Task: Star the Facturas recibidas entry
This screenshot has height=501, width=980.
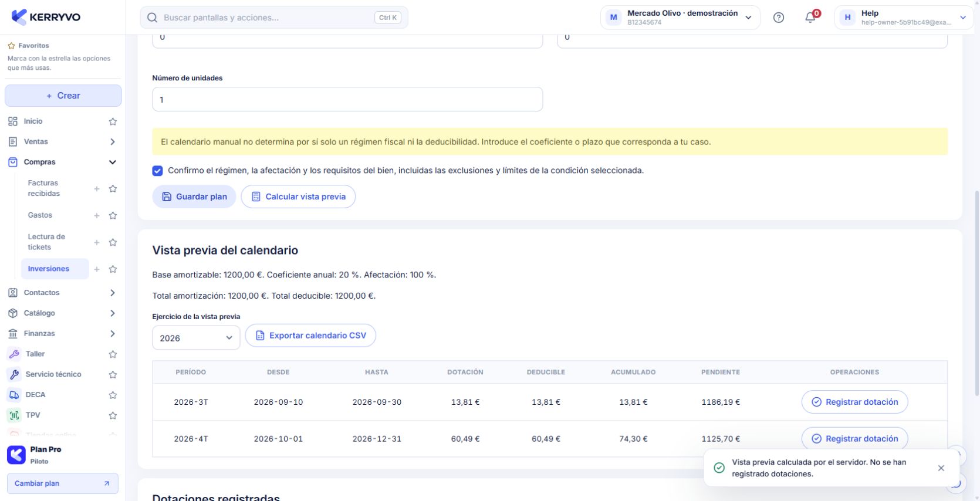Action: pos(113,188)
